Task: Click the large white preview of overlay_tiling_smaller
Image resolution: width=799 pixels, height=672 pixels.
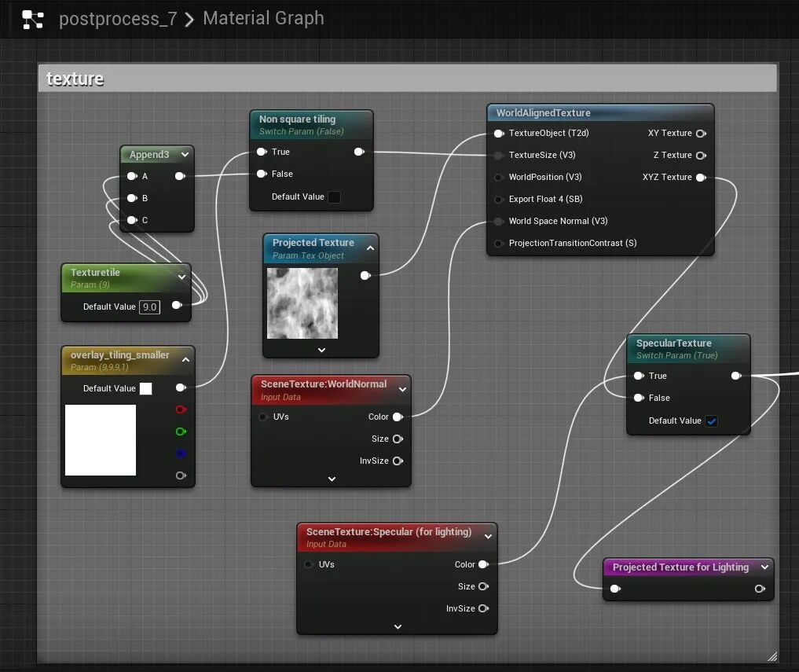Action: tap(101, 440)
